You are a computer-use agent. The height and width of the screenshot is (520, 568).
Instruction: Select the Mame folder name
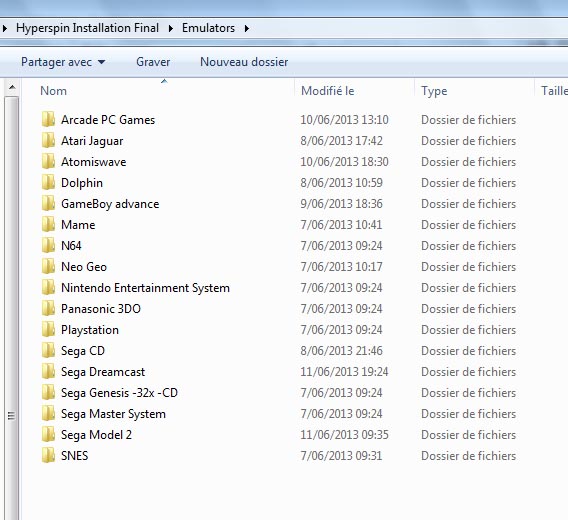[x=78, y=225]
